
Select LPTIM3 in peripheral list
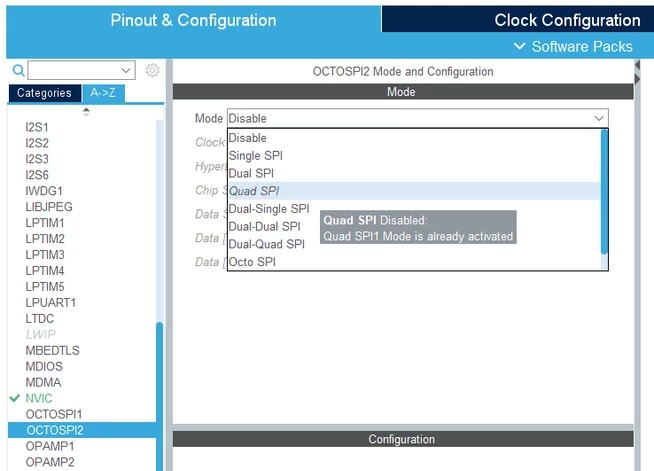coord(45,254)
